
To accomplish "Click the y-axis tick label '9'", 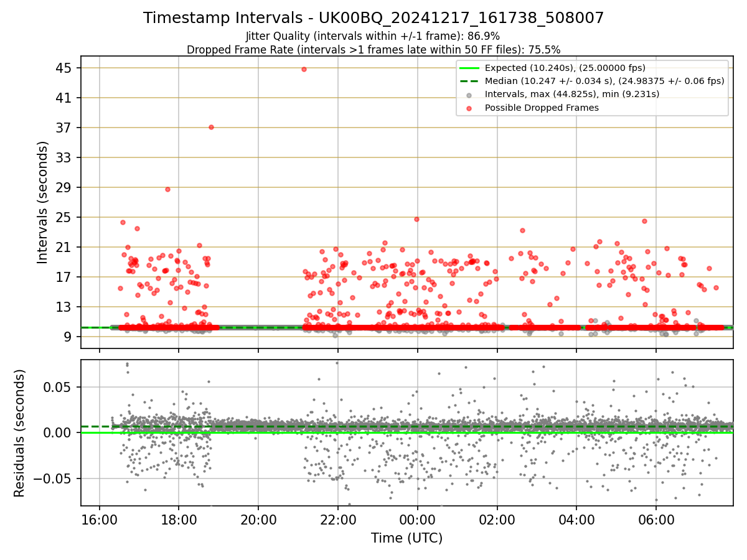I will 68,337.
